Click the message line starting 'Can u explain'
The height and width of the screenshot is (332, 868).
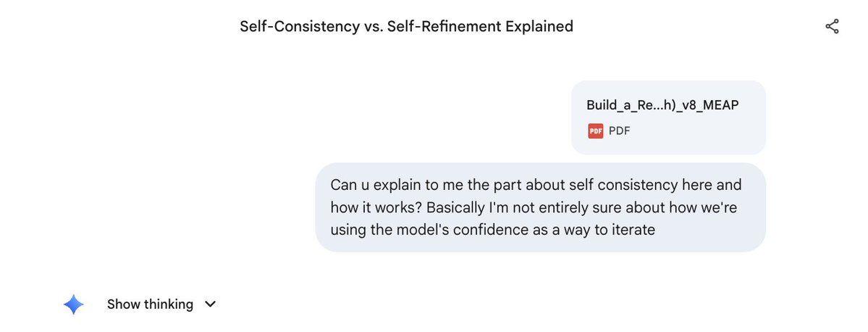[536, 185]
